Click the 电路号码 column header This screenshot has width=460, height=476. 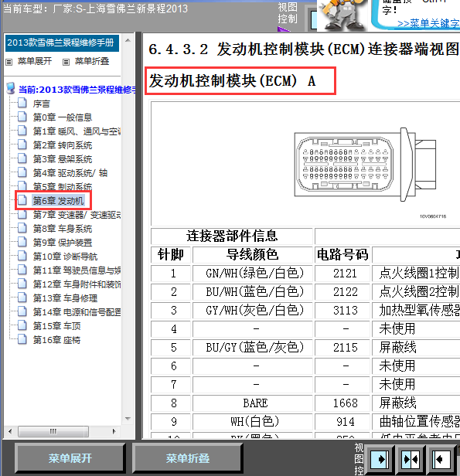coord(342,255)
